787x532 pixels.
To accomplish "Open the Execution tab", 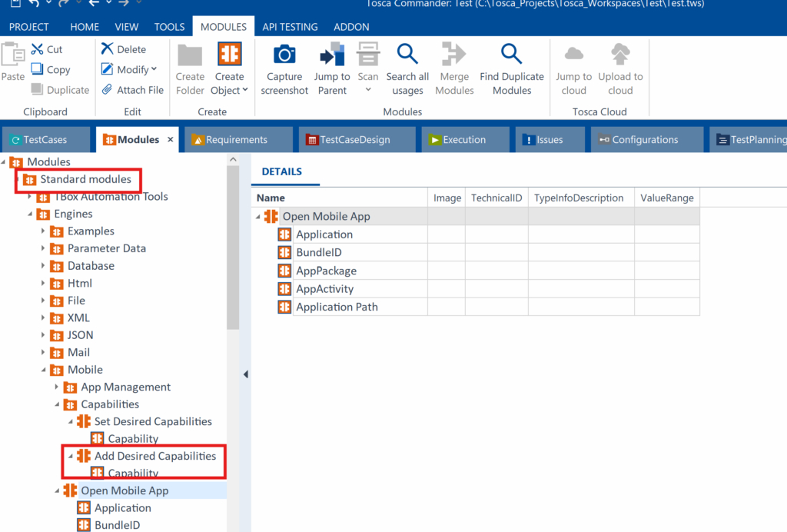I will 465,139.
